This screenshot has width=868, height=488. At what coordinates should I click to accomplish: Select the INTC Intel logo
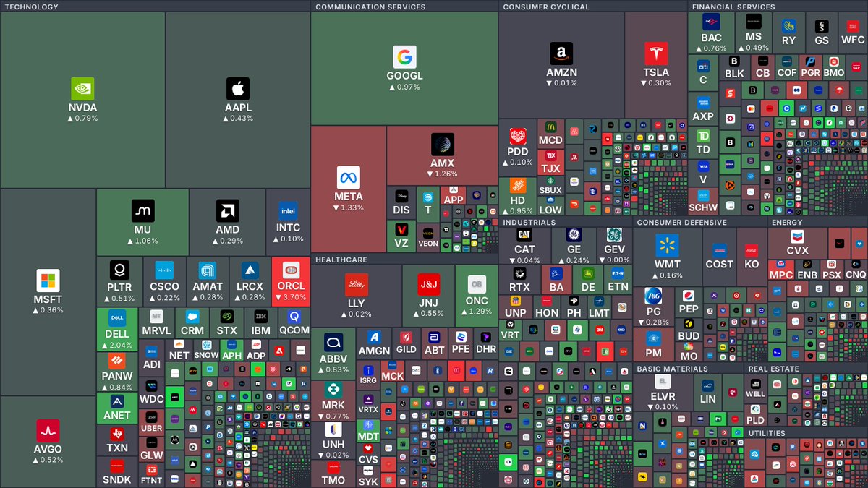288,211
